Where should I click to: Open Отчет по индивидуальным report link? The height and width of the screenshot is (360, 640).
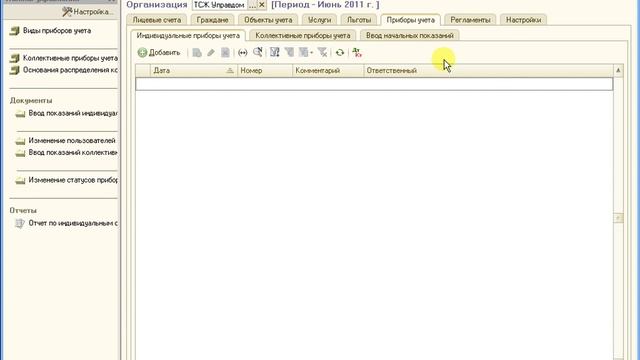click(x=73, y=223)
